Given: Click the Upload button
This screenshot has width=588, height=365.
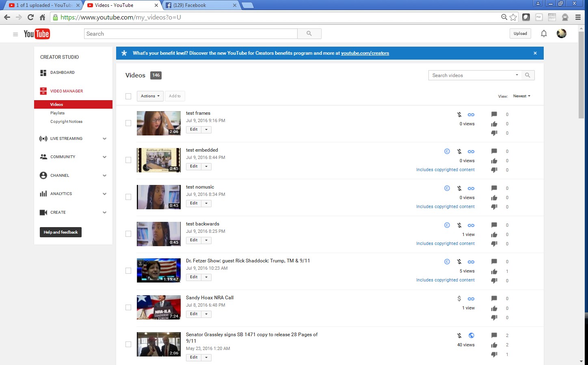Looking at the screenshot, I should [x=520, y=34].
